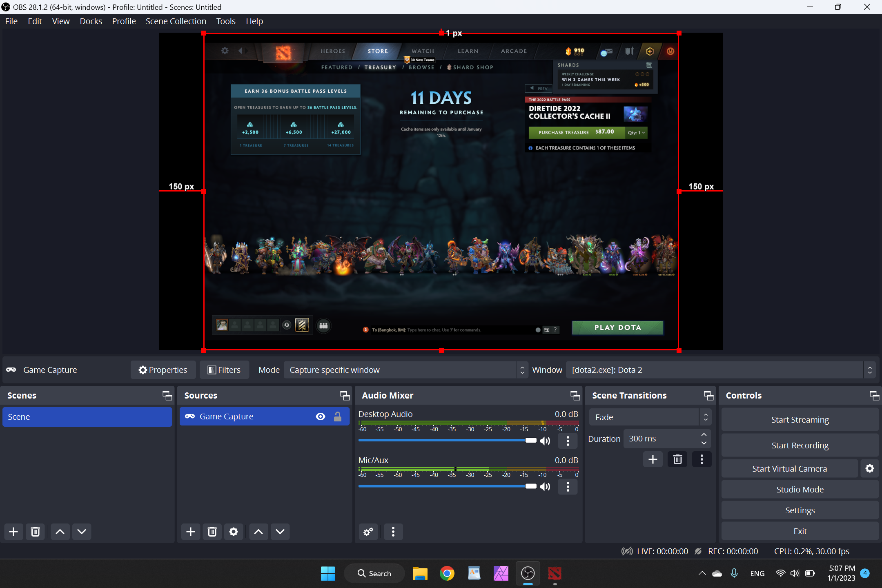Open the capture Mode dropdown
The image size is (882, 588).
click(406, 370)
